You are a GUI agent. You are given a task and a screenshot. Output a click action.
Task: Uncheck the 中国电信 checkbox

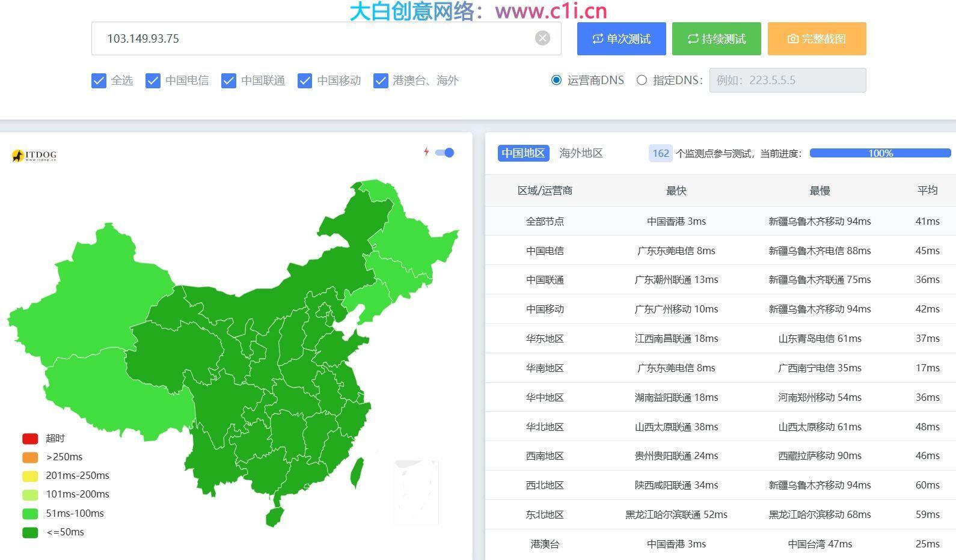[x=153, y=81]
